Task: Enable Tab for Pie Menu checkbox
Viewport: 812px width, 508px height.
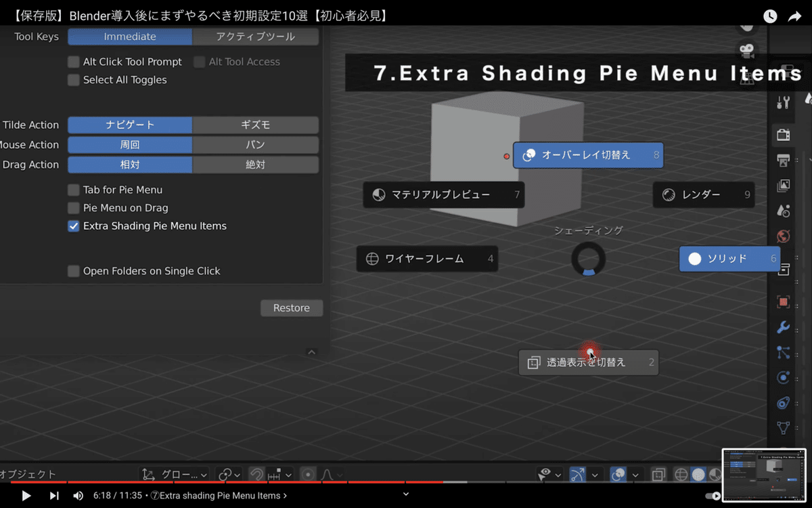Action: (74, 190)
